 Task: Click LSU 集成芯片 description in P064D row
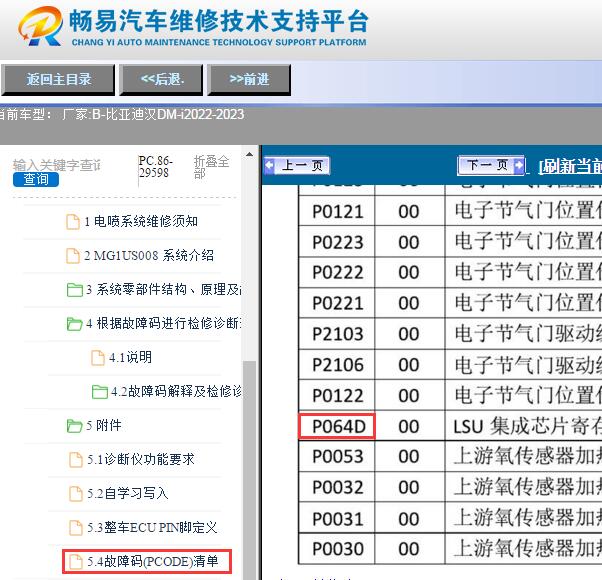tap(528, 426)
